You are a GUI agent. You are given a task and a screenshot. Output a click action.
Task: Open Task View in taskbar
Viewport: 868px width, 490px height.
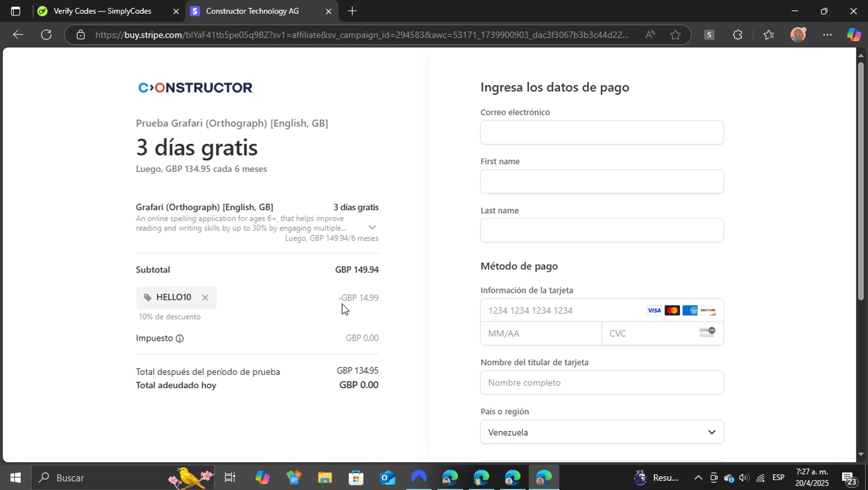pyautogui.click(x=230, y=478)
